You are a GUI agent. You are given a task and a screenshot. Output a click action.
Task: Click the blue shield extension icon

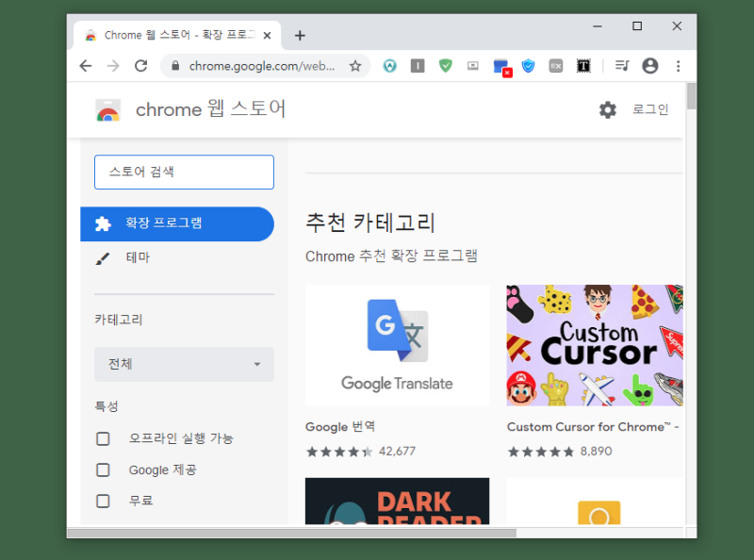click(x=529, y=66)
